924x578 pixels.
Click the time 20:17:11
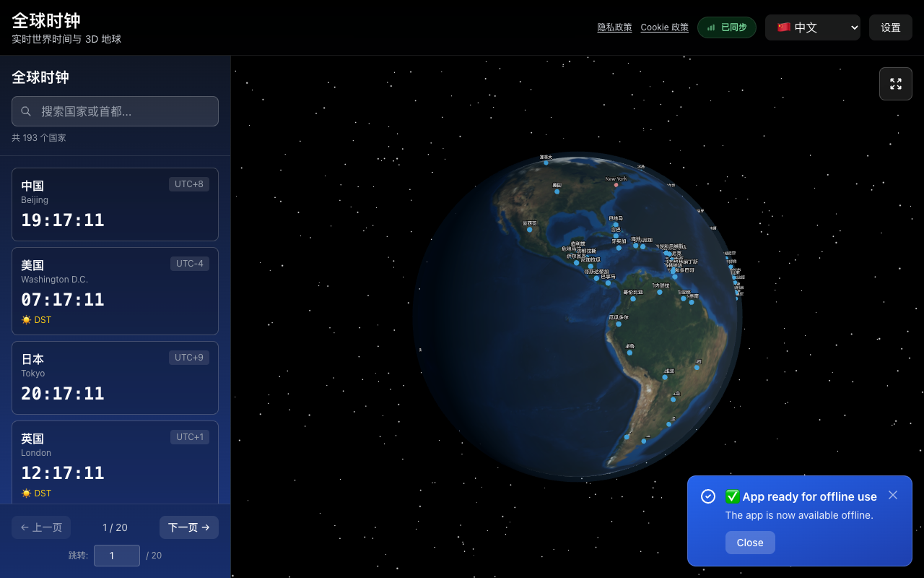(x=63, y=394)
